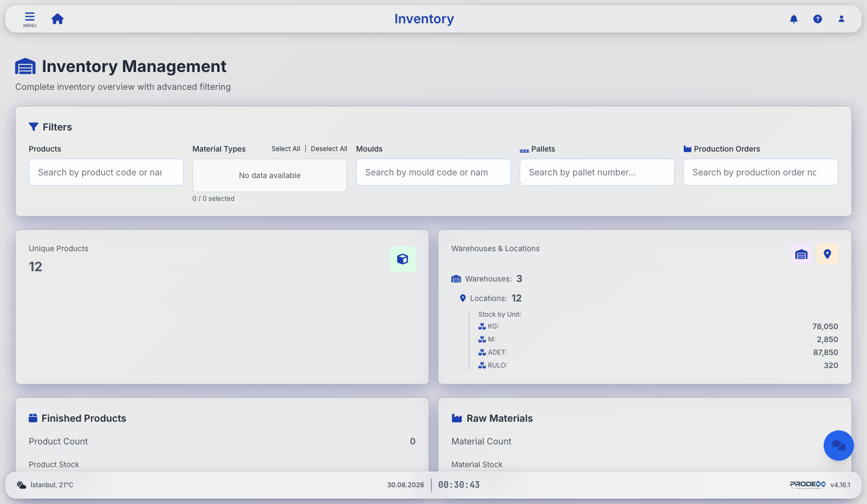Click the ADET stock value 87,850
Screen dimensions: 867x504
[x=825, y=352]
